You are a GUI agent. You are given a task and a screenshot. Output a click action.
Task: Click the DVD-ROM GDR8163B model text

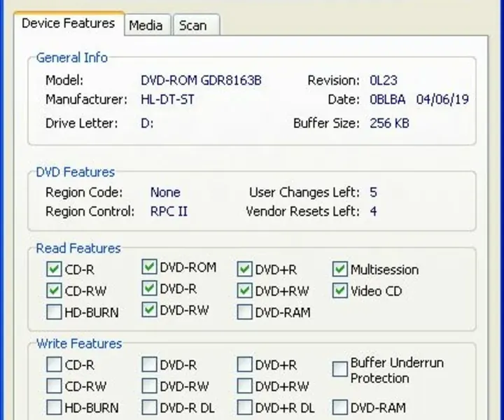tap(201, 80)
